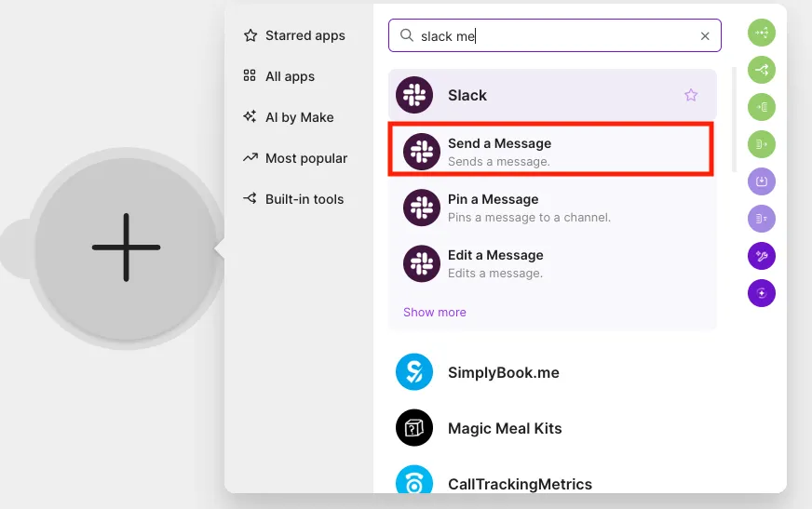Open the SimplyBook.me app

(x=552, y=372)
